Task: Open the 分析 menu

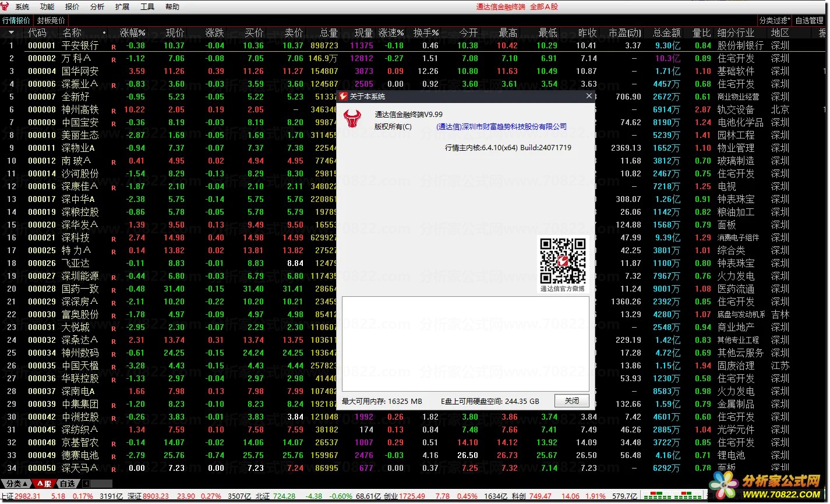Action: [97, 7]
